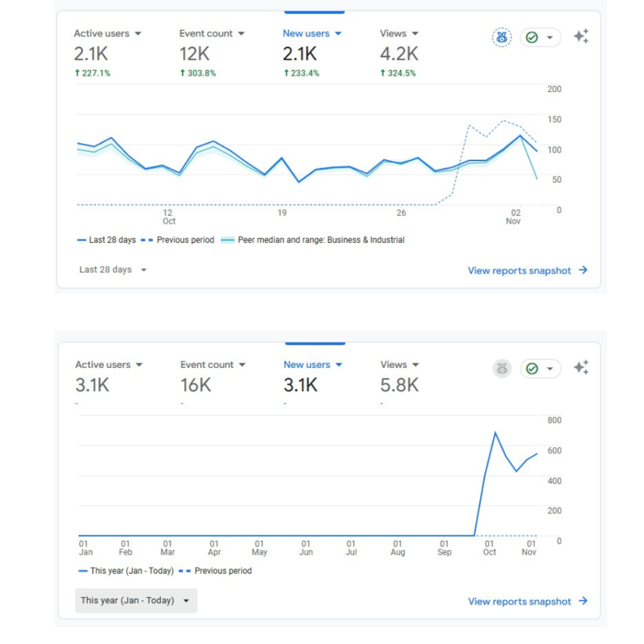Select the New users tab in top card
The width and height of the screenshot is (644, 644).
click(306, 34)
